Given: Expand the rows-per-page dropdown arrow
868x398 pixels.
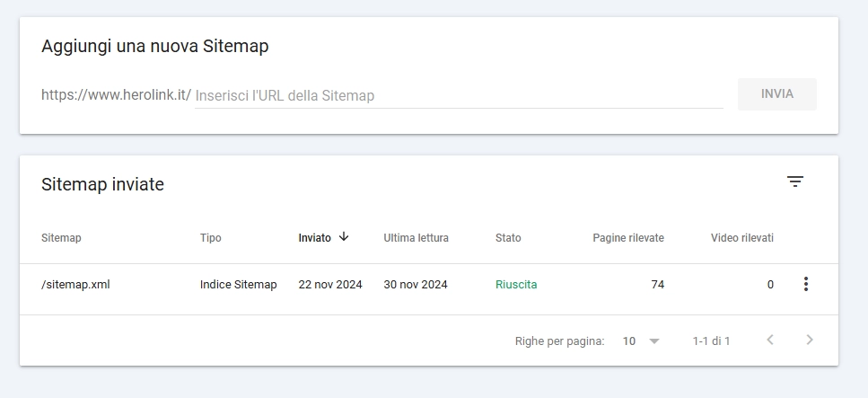Looking at the screenshot, I should 653,341.
